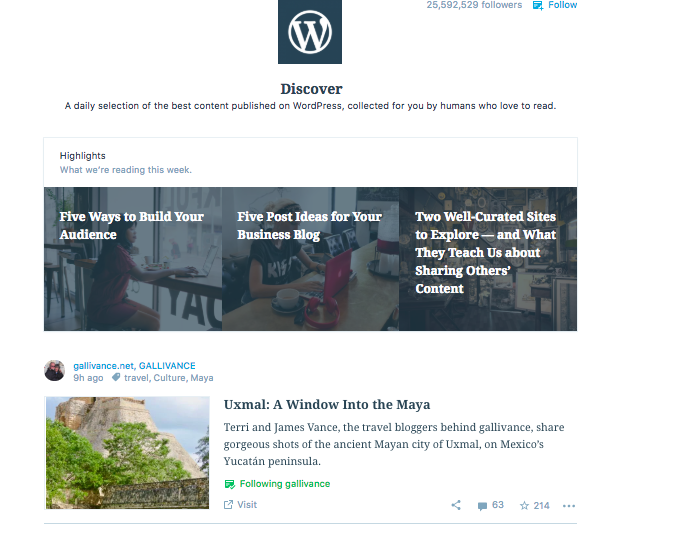The image size is (689, 534).
Task: Open Five Post Ideas for Your Business Blog
Action: [x=310, y=226]
